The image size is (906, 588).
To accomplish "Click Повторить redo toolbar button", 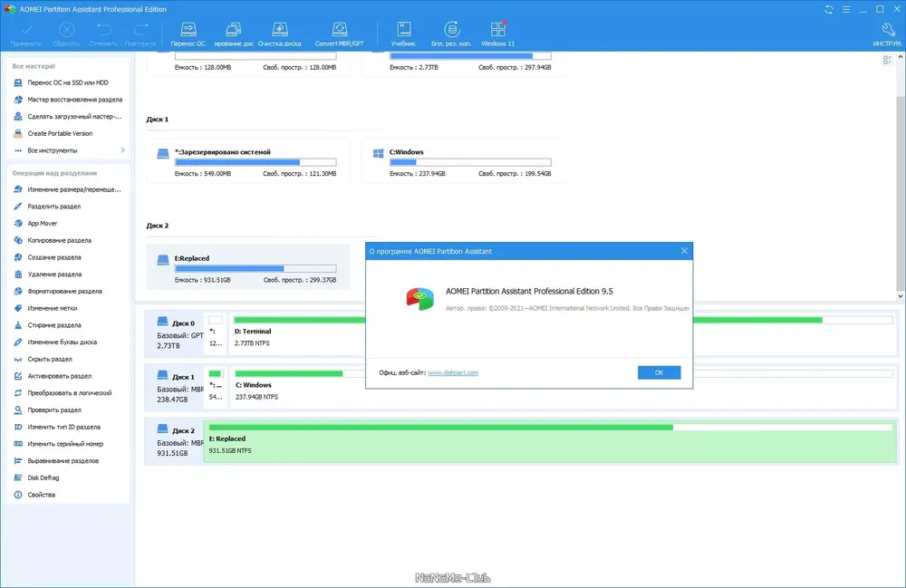I will coord(140,34).
